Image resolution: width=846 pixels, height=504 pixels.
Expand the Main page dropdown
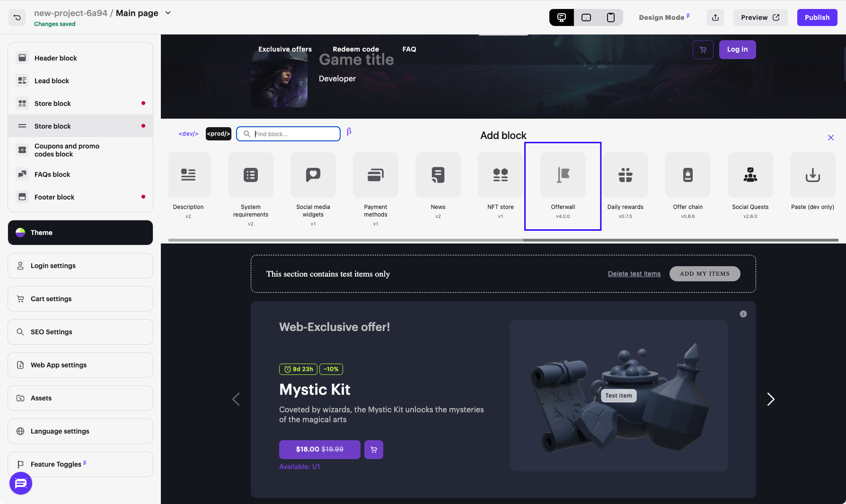(168, 13)
